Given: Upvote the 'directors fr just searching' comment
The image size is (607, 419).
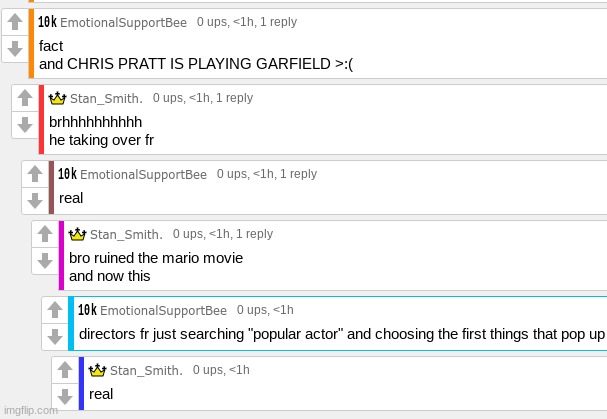Looking at the screenshot, I should click(55, 310).
